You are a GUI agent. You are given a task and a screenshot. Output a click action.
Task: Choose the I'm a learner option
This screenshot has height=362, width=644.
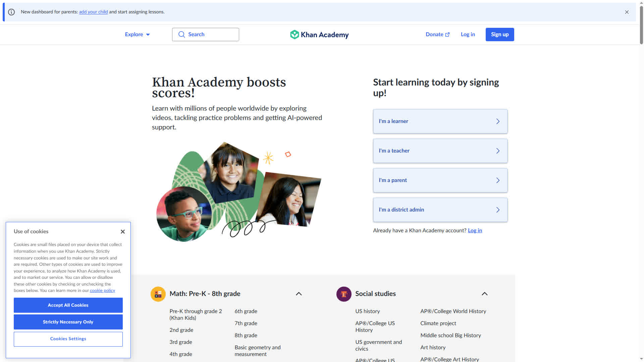(x=440, y=121)
